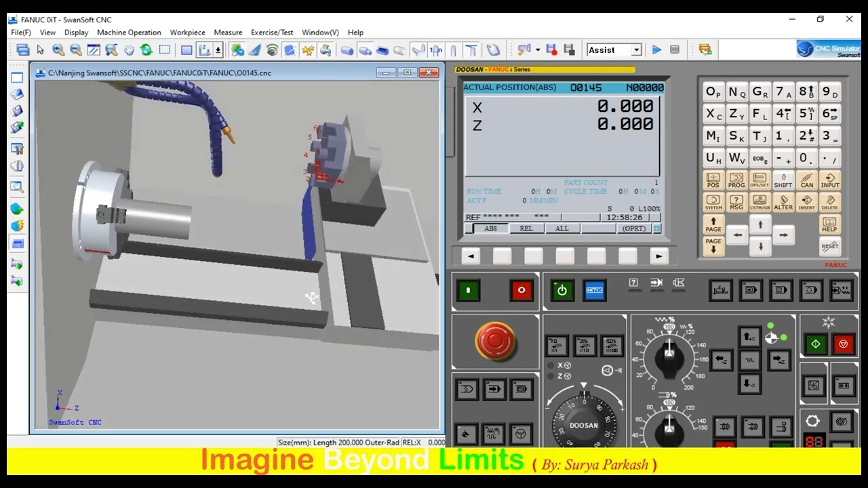Click the PAGE up key

[713, 224]
